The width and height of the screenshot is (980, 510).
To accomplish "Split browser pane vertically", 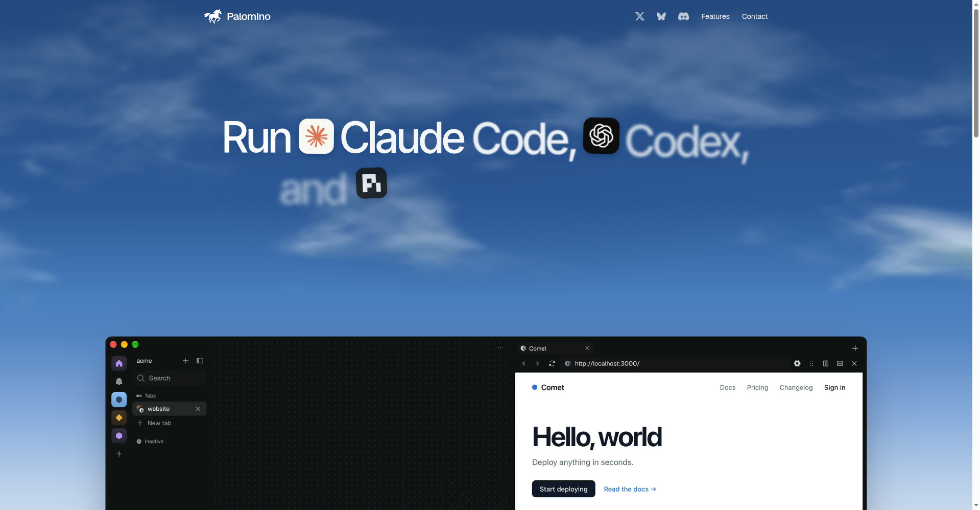I will tap(826, 363).
